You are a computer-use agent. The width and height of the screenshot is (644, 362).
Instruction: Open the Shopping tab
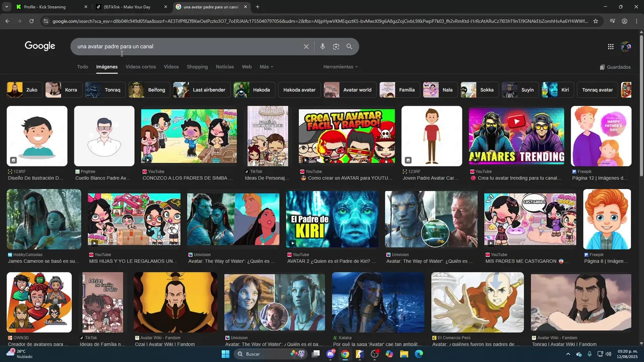(x=197, y=67)
